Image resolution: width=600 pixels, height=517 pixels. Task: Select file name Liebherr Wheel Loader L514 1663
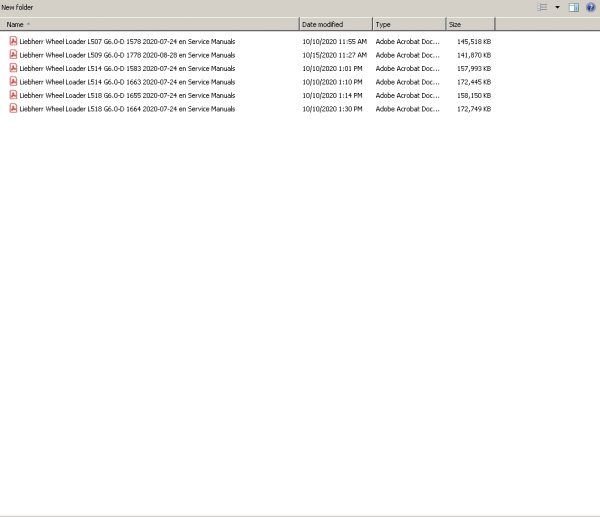click(127, 82)
